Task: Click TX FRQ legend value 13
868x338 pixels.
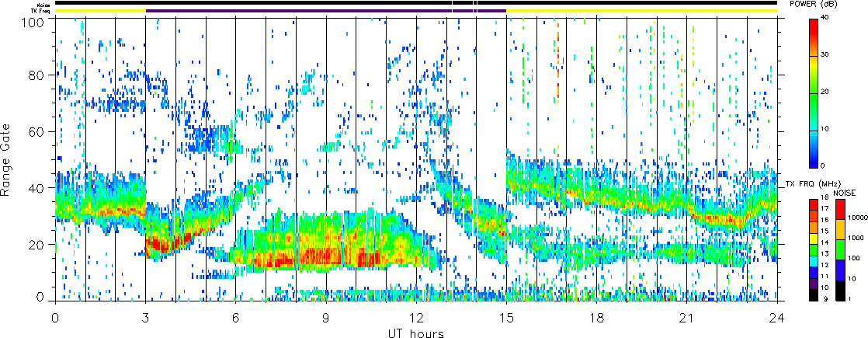Action: click(x=825, y=254)
